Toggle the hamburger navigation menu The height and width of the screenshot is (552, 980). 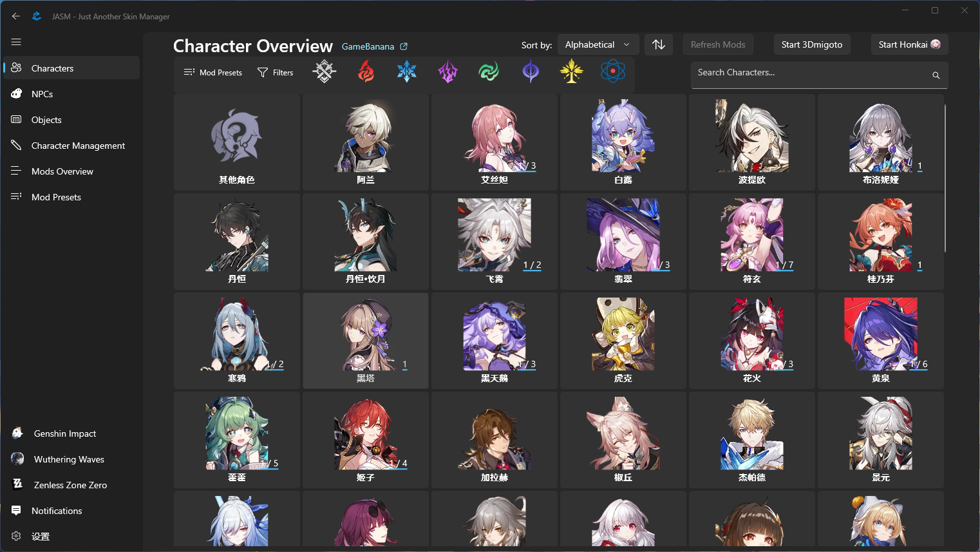coord(16,42)
